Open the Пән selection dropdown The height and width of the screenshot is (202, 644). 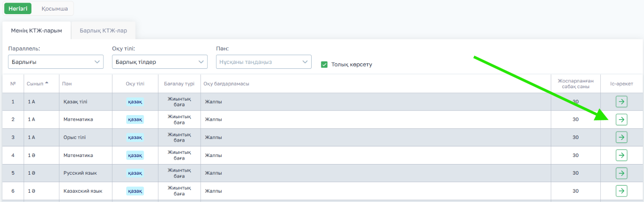pos(264,62)
